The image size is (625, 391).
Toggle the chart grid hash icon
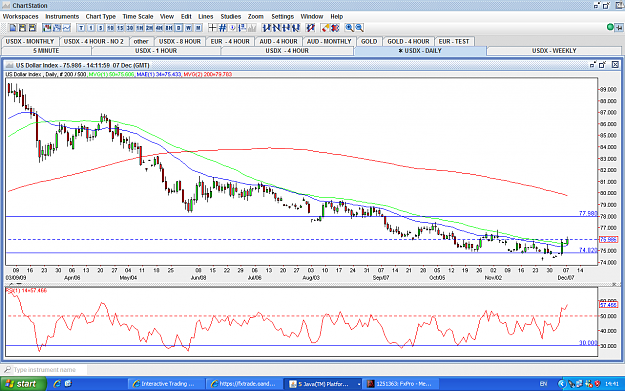click(222, 28)
